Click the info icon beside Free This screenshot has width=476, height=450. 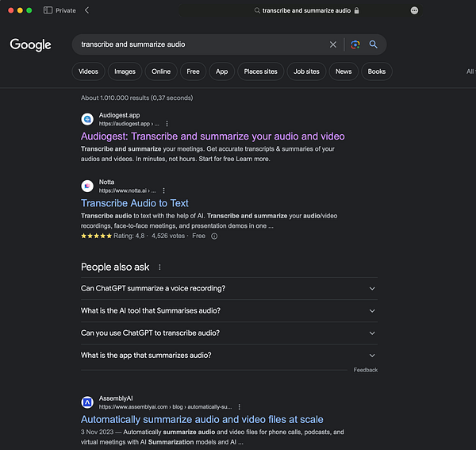pyautogui.click(x=214, y=236)
